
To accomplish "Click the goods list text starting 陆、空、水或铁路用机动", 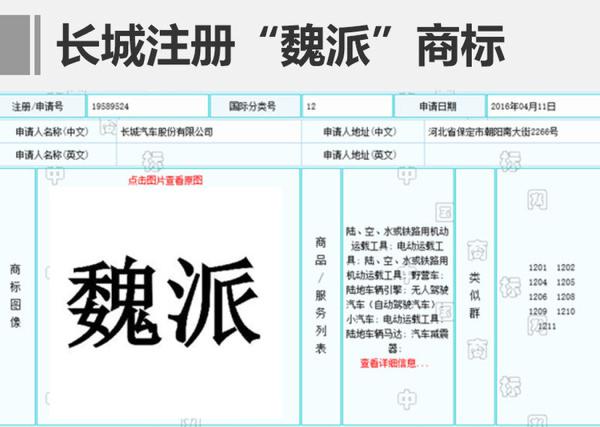I will (397, 290).
